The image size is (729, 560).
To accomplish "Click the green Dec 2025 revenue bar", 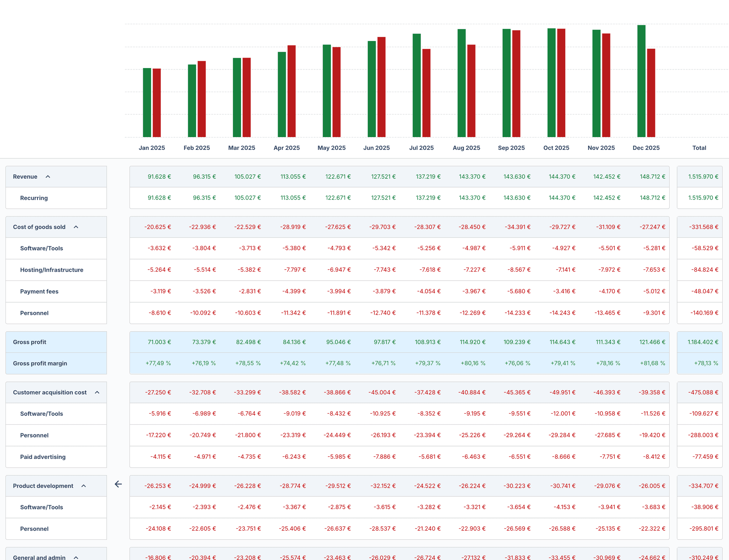I will point(641,81).
